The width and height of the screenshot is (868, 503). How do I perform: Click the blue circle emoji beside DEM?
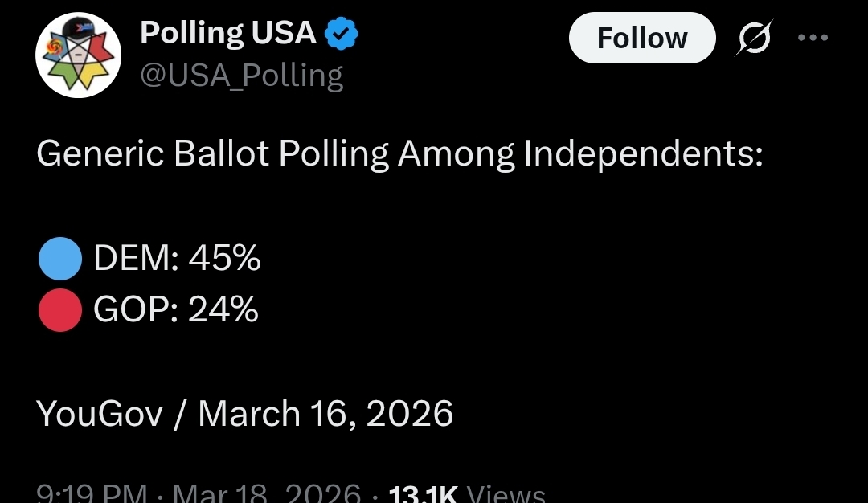(x=59, y=260)
